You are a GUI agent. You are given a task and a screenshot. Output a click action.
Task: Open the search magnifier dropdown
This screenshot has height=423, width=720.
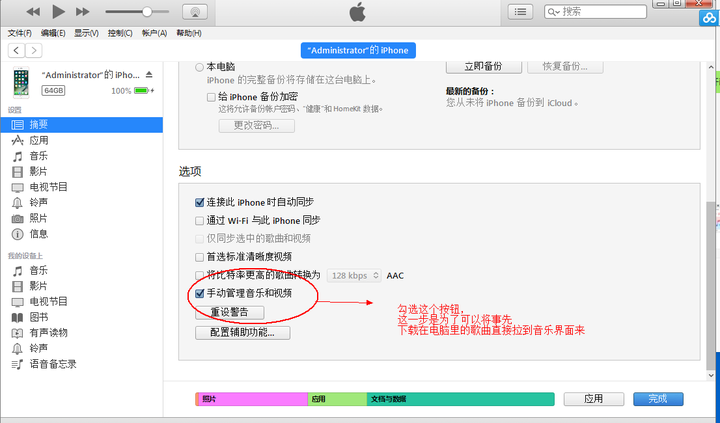(553, 12)
